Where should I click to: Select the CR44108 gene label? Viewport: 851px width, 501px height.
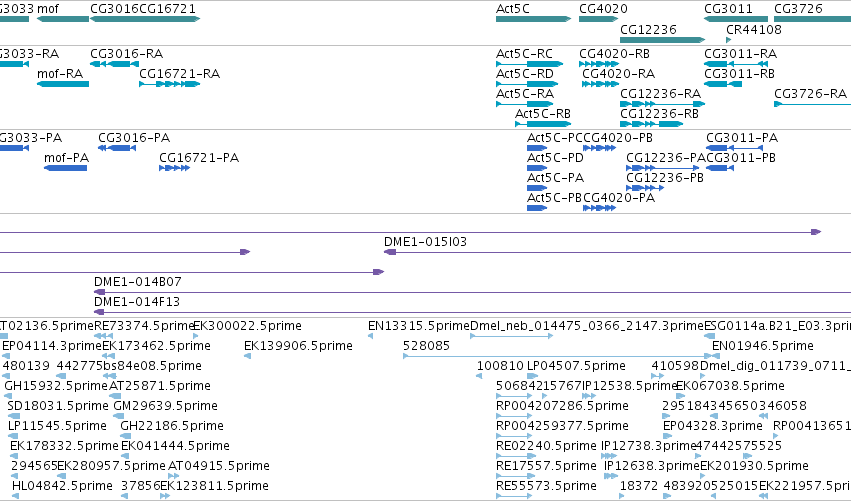click(754, 29)
